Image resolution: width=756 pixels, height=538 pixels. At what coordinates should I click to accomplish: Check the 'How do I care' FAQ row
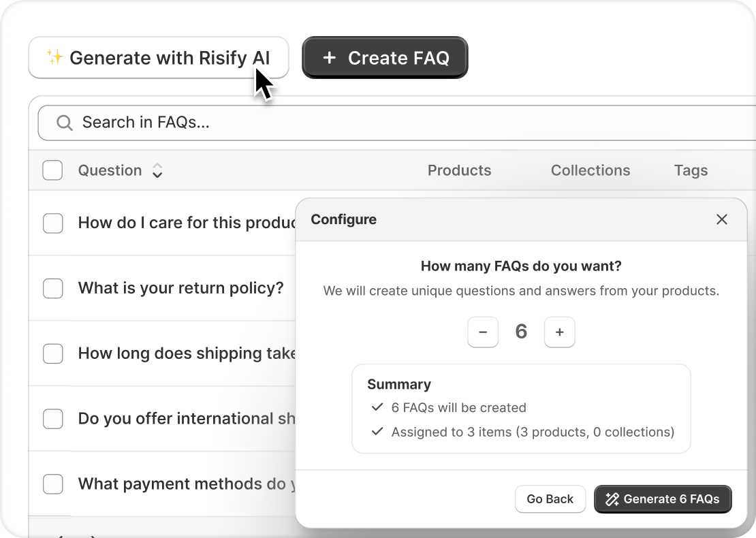pos(53,223)
